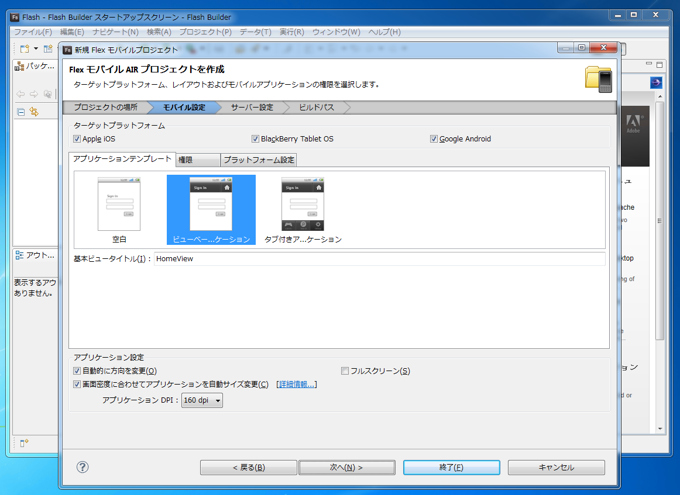
Task: Open the アプリケーション DPI dropdown
Action: tap(202, 400)
